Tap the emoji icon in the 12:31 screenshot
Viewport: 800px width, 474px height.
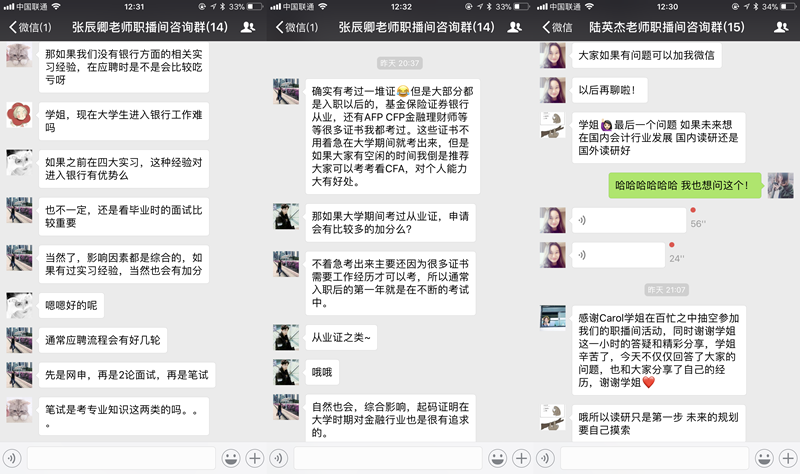click(x=230, y=458)
